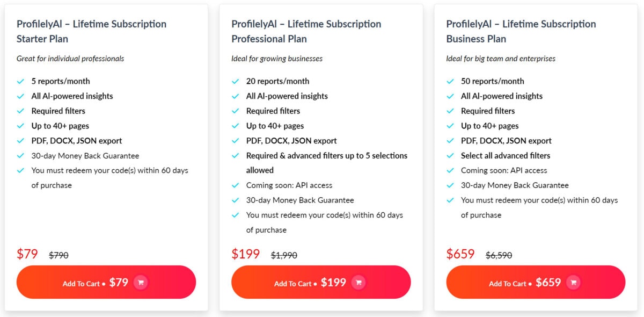Open the Business Plan details via its heading
Viewport: 644px width, 317px height.
[520, 31]
